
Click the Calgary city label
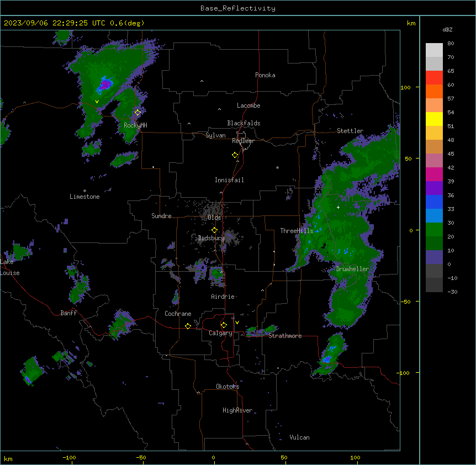[x=220, y=333]
